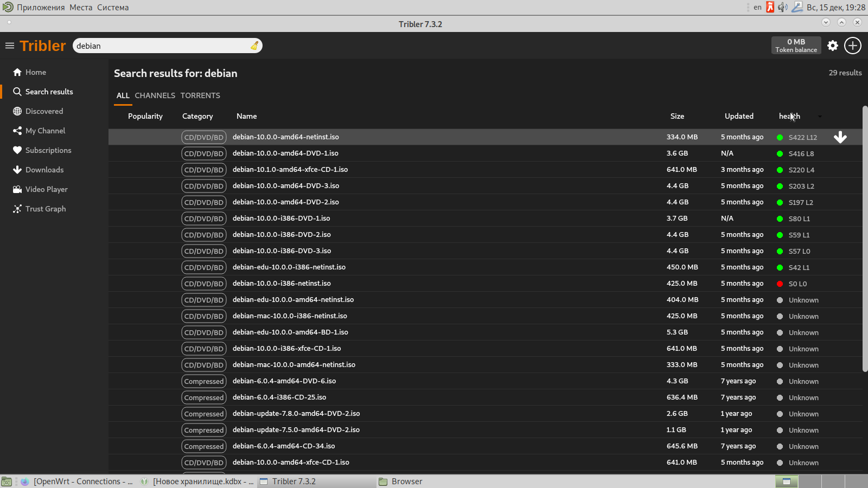Select row debian-mac-10.0.0-i386-netinst.iso
Viewport: 868px width, 488px height.
pos(485,316)
